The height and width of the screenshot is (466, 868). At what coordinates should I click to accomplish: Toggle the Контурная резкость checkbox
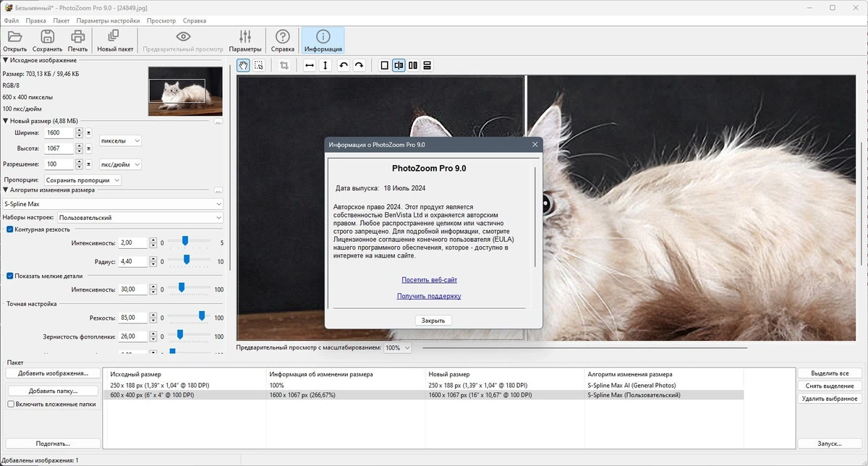point(10,229)
